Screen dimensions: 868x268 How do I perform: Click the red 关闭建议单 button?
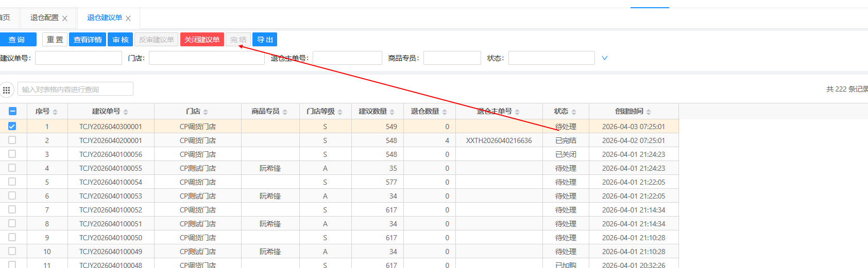pos(202,40)
